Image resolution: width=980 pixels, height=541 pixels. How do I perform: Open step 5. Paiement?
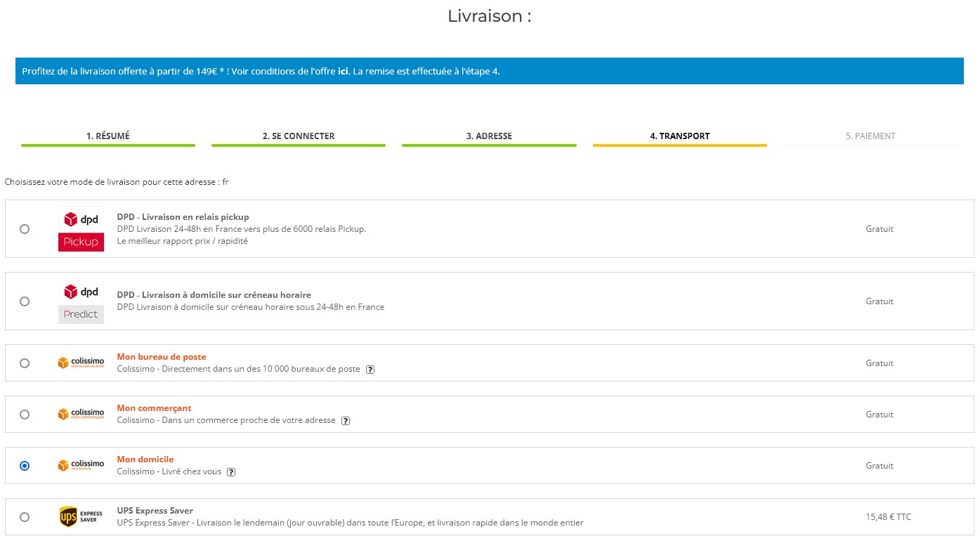pyautogui.click(x=870, y=136)
